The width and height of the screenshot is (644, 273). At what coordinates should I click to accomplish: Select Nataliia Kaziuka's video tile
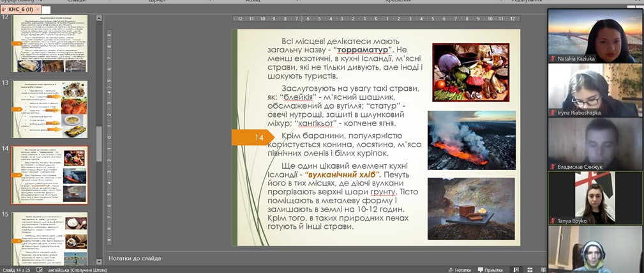[x=595, y=35]
